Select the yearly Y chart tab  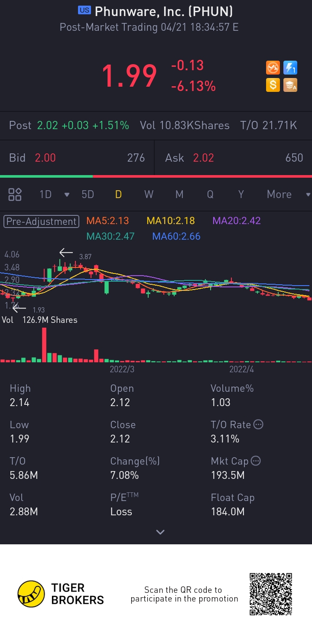click(x=241, y=194)
